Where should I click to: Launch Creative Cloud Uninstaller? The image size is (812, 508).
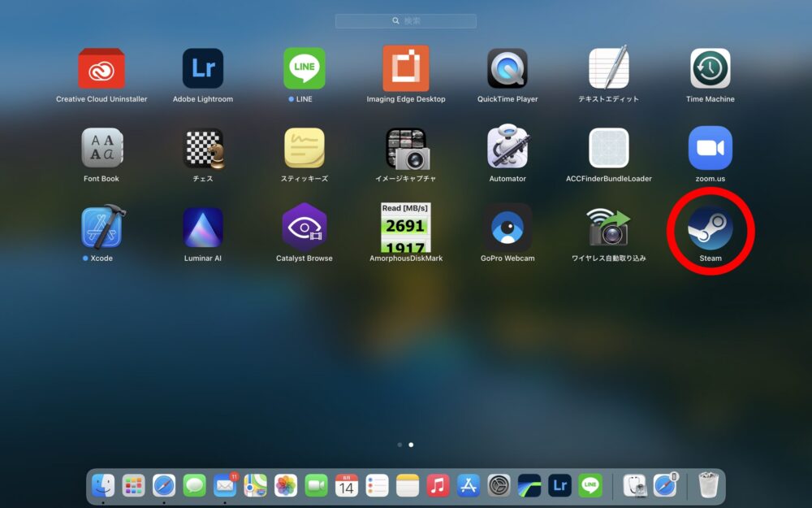[x=101, y=68]
